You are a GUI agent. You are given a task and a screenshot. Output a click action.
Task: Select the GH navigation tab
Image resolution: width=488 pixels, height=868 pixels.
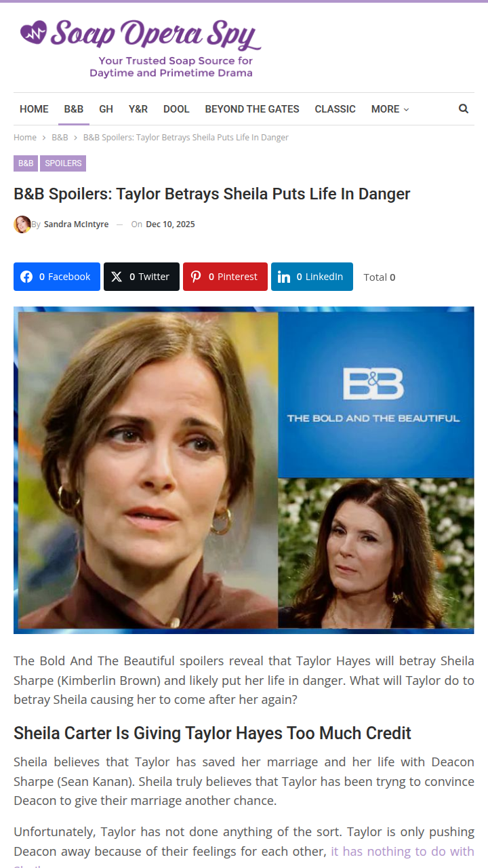(x=106, y=109)
